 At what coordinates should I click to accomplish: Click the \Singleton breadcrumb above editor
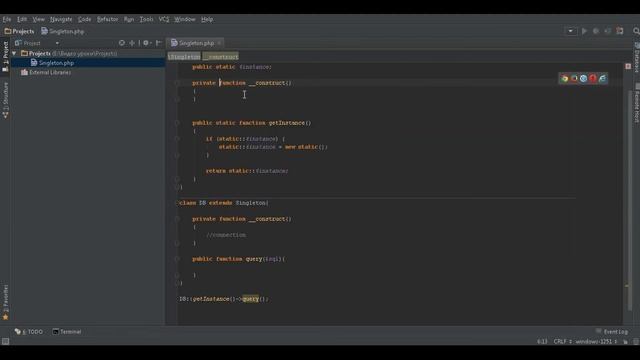(184, 56)
